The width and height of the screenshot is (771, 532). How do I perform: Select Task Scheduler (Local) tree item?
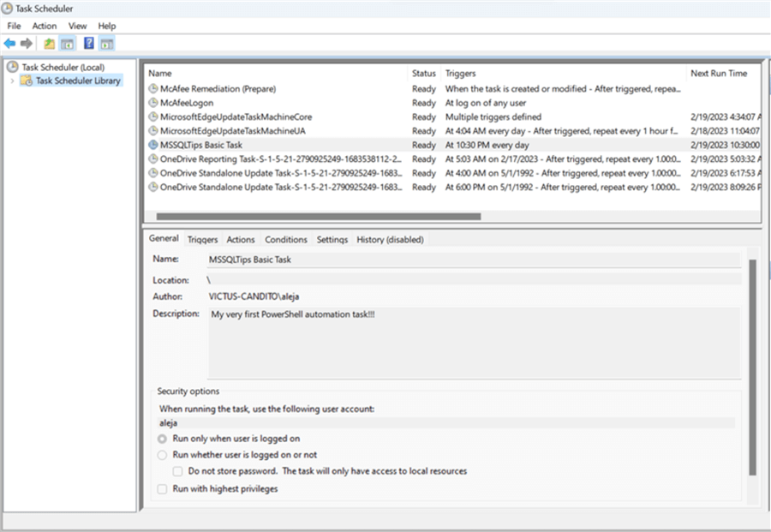(63, 68)
